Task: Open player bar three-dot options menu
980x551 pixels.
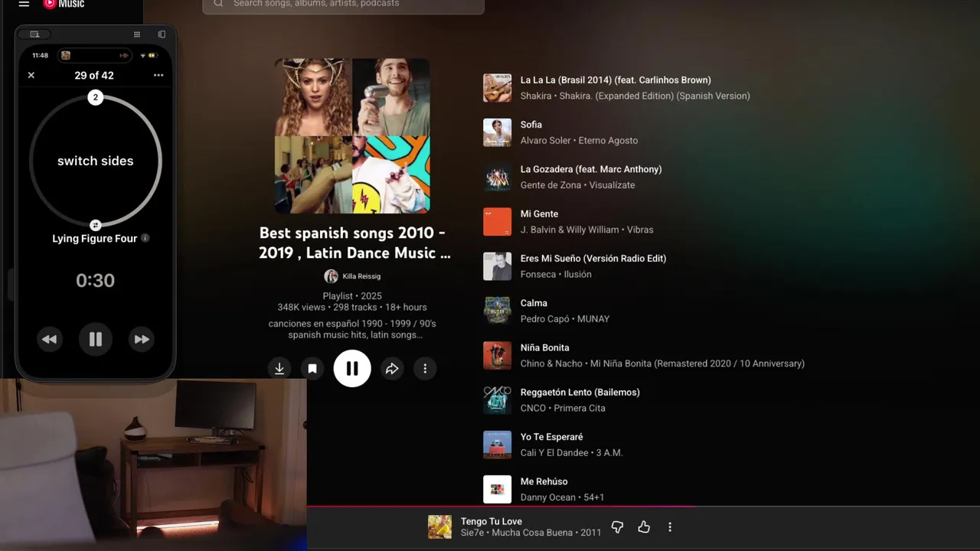Action: [670, 527]
